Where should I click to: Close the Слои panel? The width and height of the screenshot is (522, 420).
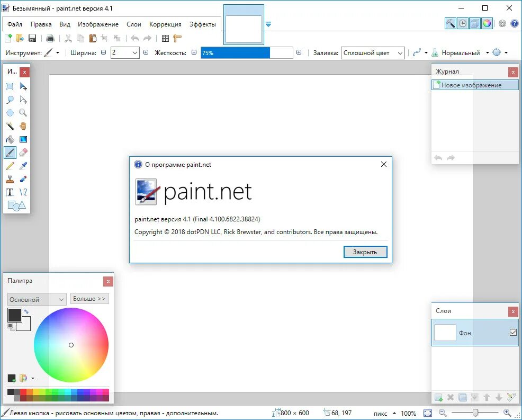[513, 311]
